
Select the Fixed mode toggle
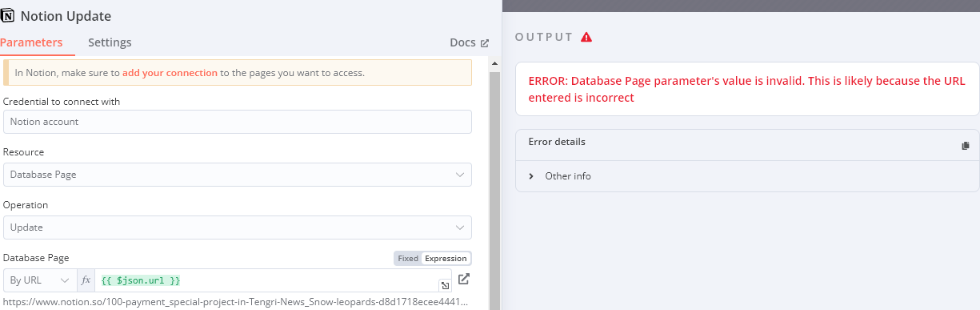coord(408,258)
